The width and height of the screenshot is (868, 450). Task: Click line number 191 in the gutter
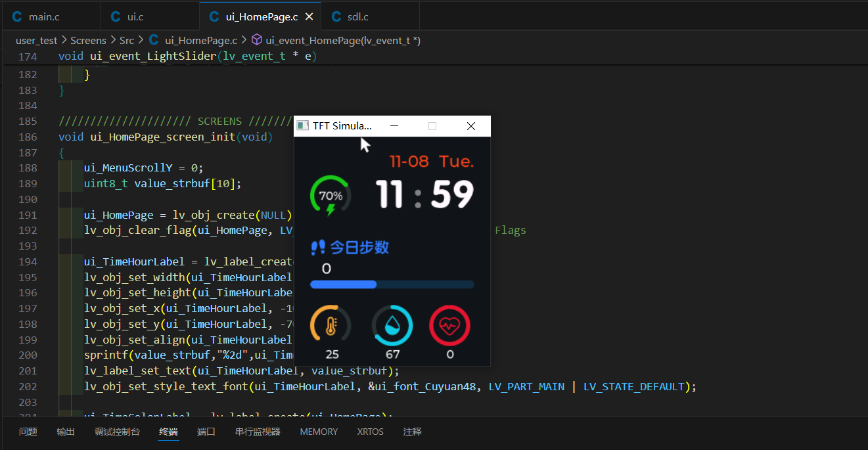tap(28, 215)
